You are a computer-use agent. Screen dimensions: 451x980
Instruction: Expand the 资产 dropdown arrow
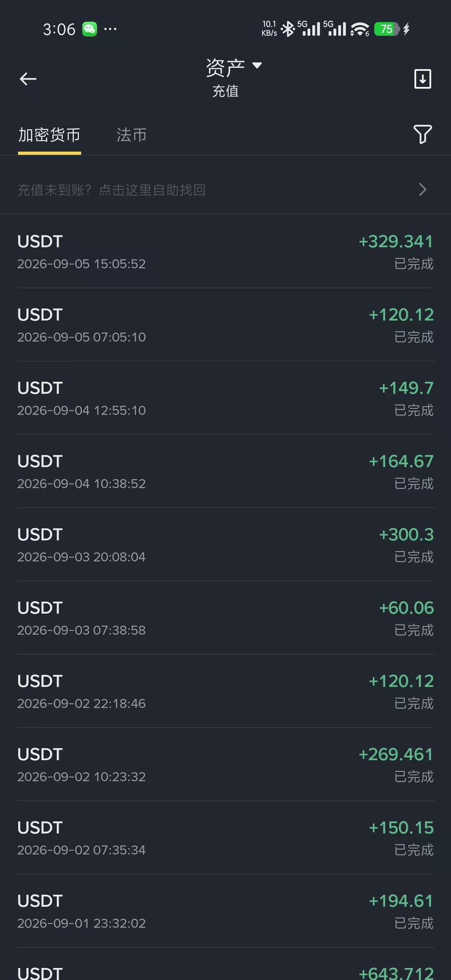tap(257, 66)
